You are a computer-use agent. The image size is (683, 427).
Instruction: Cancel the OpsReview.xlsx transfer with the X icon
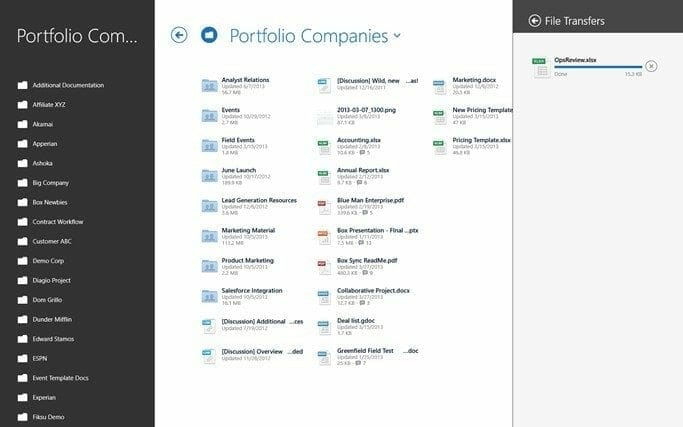tap(651, 66)
